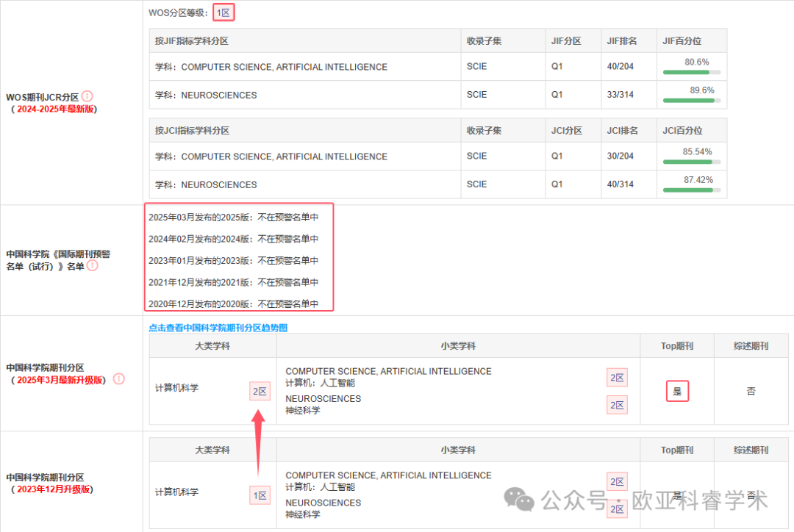Click JIF rank value 33/314
Image resolution: width=794 pixels, height=532 pixels.
tap(620, 95)
